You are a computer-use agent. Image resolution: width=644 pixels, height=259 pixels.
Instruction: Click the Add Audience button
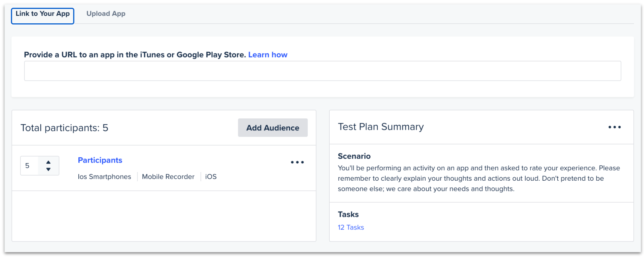coord(272,128)
